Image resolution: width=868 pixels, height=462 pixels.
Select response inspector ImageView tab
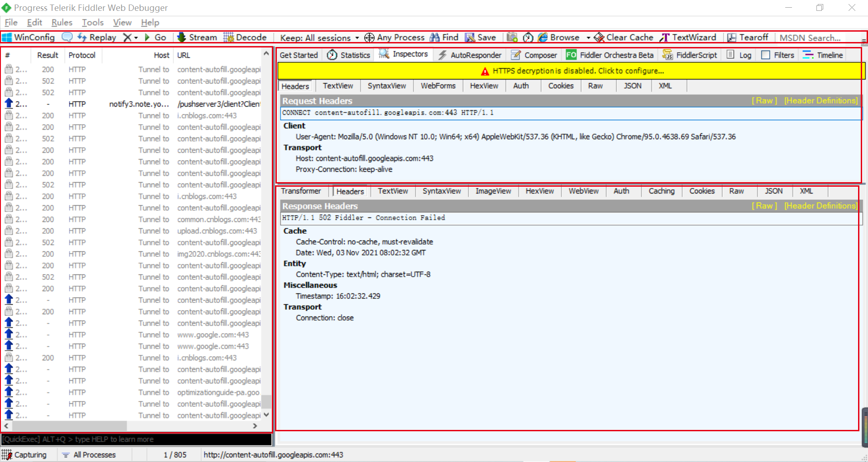(x=493, y=191)
